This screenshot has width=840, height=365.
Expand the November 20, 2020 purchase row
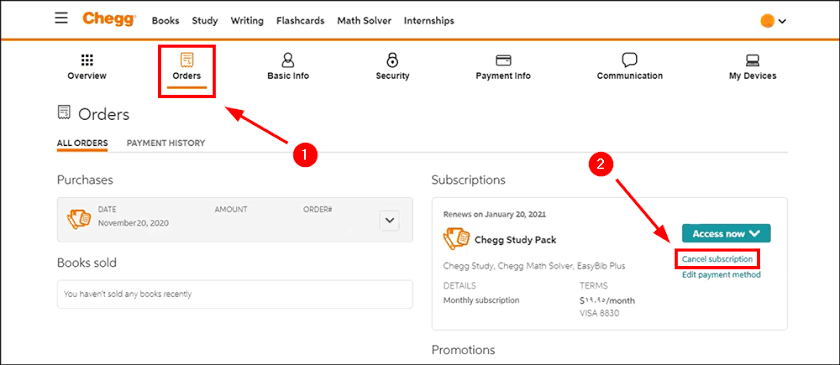point(389,220)
